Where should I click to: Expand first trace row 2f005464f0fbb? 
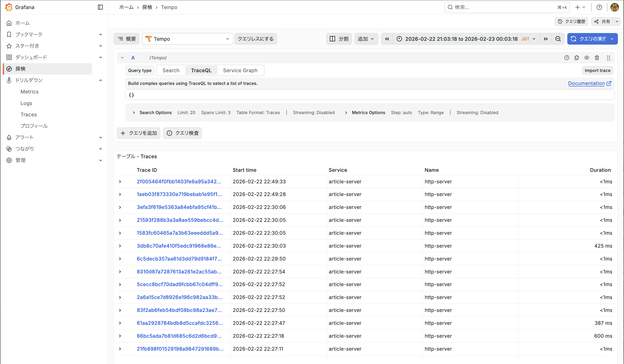coord(120,182)
